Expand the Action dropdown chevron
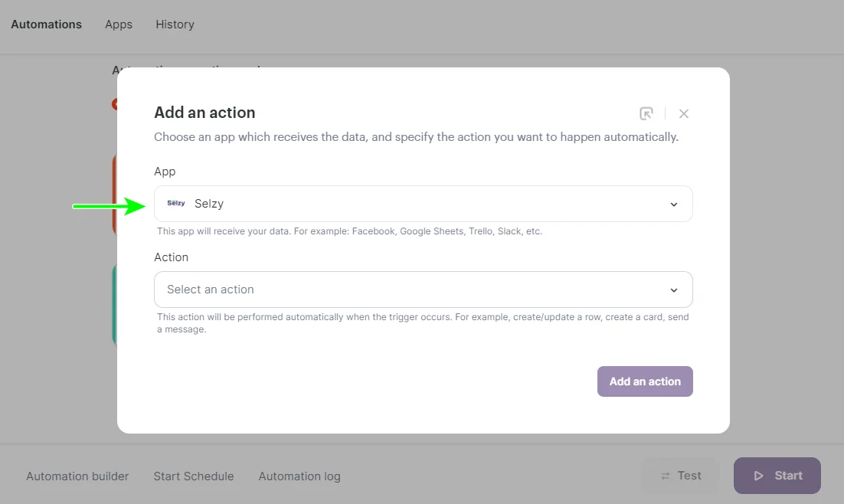Screen dimensions: 844x504 674,290
